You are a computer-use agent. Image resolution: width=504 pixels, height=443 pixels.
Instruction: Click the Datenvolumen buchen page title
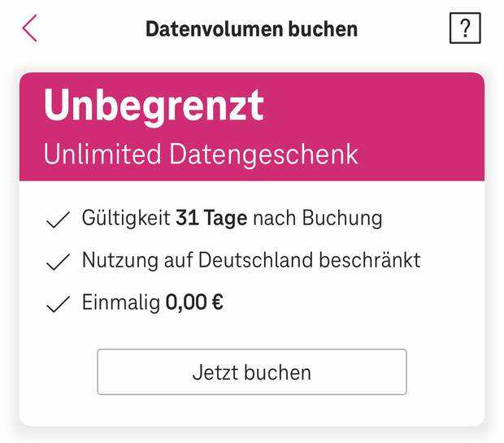point(251,29)
